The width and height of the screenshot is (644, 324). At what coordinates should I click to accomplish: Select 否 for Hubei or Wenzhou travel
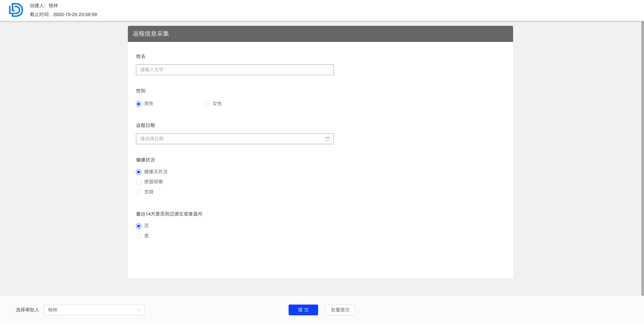click(x=139, y=226)
